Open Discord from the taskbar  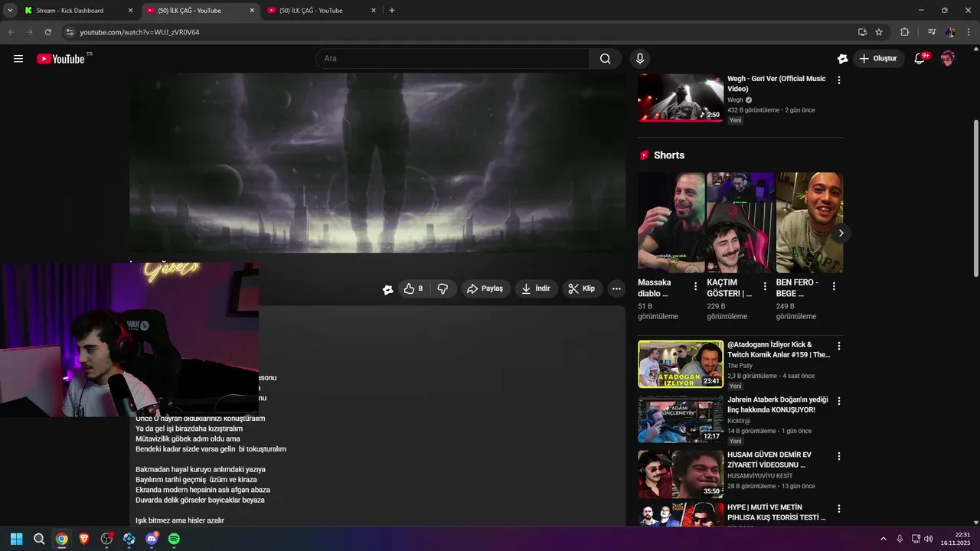pyautogui.click(x=152, y=539)
